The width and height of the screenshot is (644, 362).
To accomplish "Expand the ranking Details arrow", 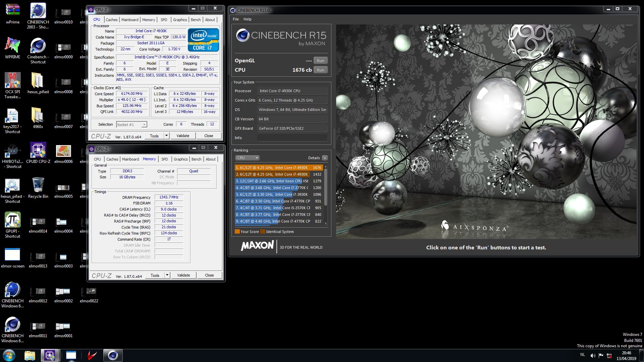I will pos(325,158).
